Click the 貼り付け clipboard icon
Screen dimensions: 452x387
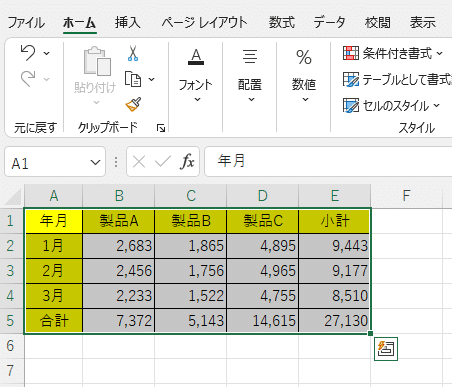(97, 61)
